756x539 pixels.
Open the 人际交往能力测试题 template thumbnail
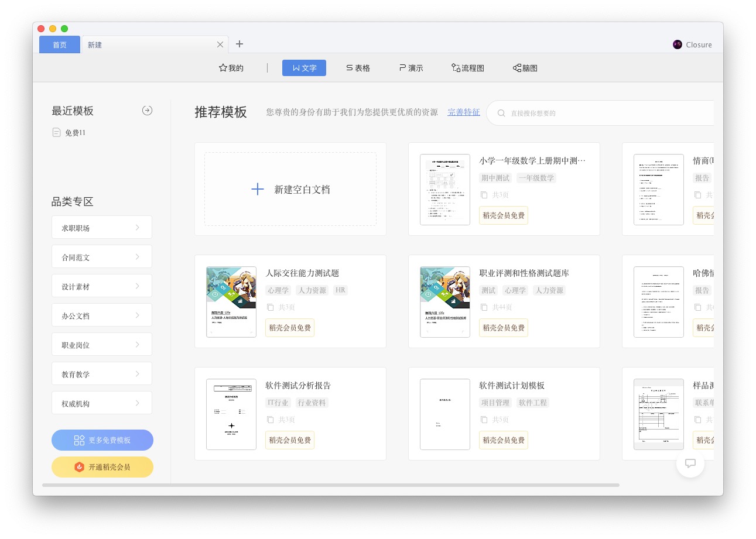pyautogui.click(x=231, y=301)
